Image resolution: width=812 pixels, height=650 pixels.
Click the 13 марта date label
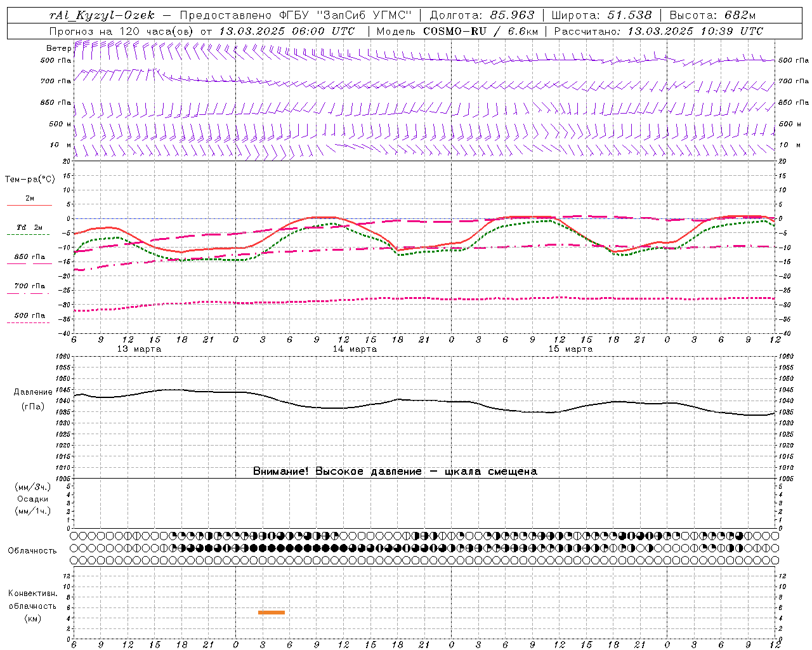(x=139, y=349)
